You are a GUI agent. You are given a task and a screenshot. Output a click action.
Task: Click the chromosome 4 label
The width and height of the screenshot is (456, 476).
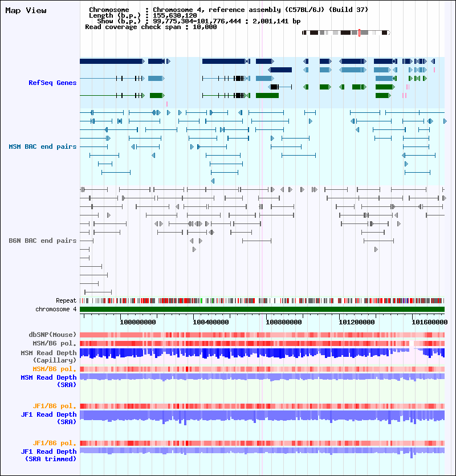(x=56, y=310)
